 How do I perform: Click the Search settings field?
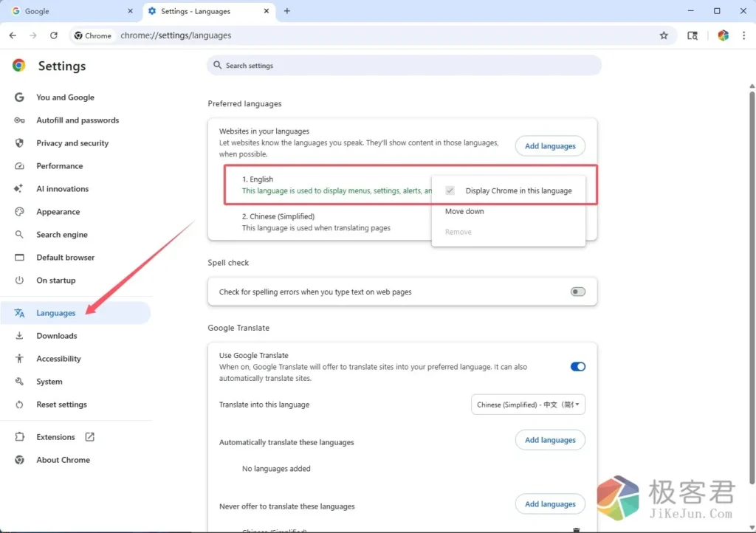(x=404, y=66)
